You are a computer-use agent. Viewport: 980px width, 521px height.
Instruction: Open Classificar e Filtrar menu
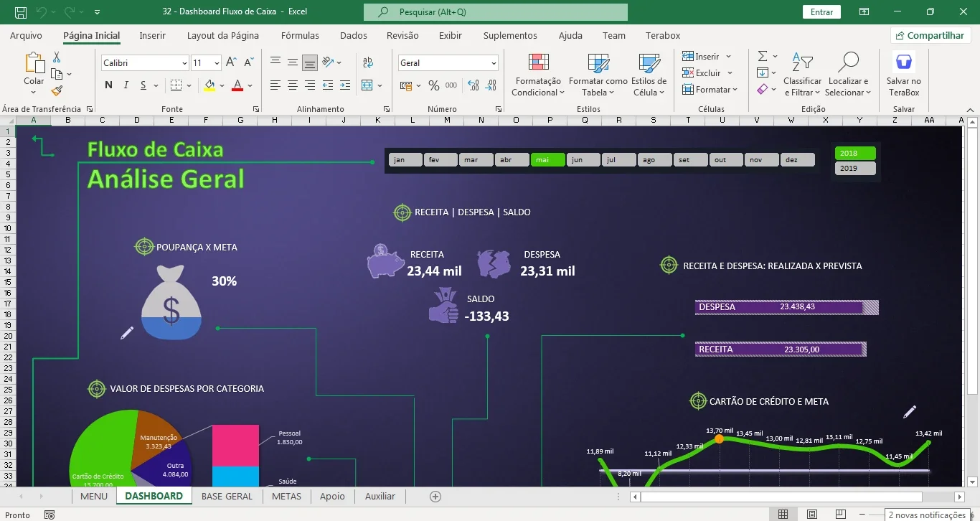802,75
